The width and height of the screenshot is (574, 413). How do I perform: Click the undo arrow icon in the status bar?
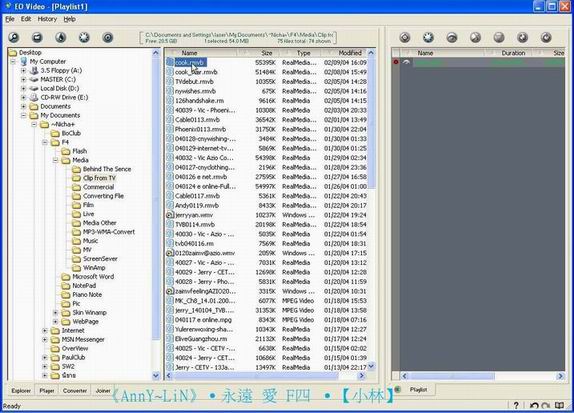click(x=534, y=406)
